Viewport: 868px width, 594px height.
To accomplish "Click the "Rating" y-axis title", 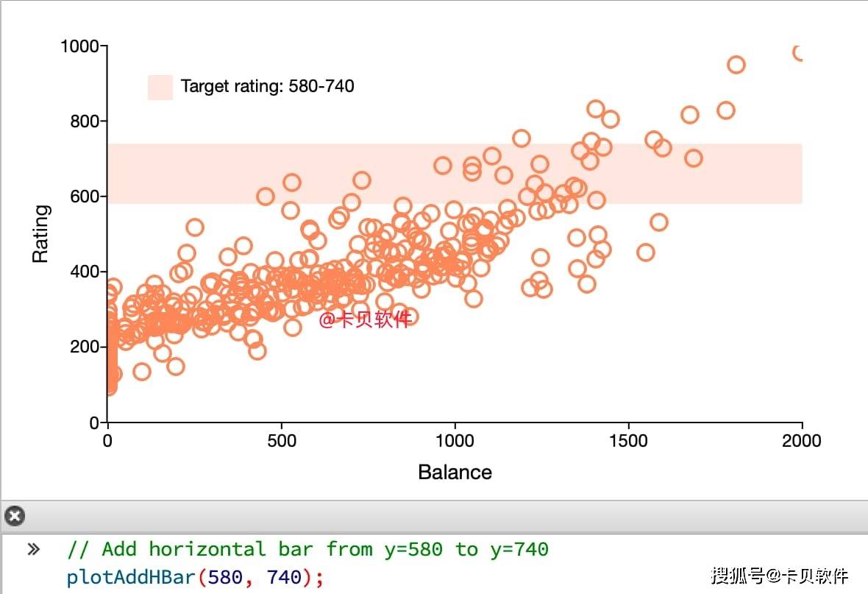I will [40, 234].
